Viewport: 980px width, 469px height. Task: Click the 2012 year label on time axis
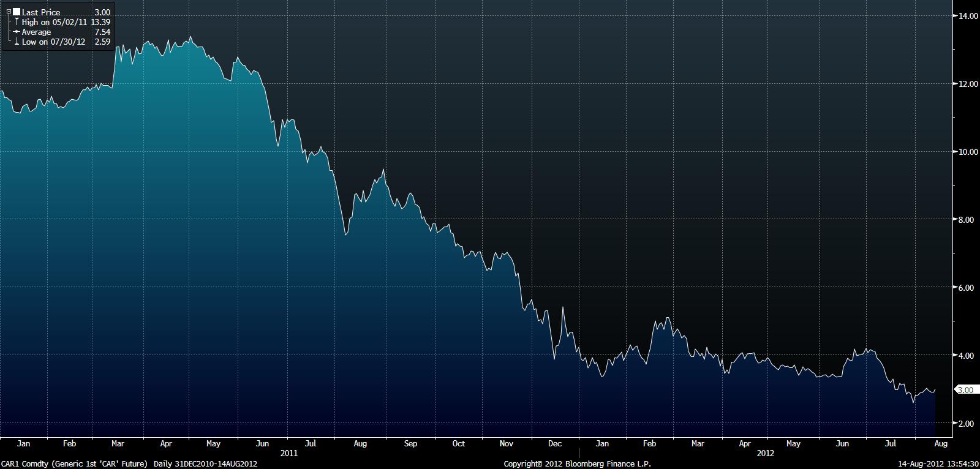click(x=765, y=454)
